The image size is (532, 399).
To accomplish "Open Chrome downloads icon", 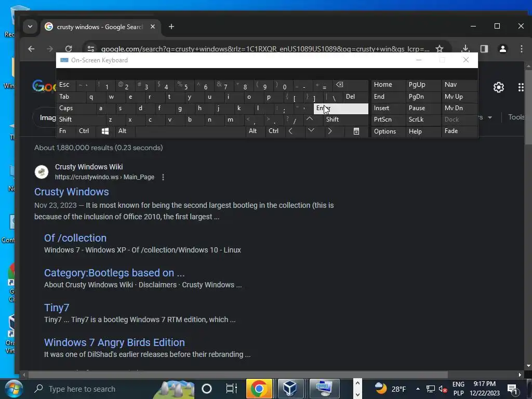I will coord(465,48).
